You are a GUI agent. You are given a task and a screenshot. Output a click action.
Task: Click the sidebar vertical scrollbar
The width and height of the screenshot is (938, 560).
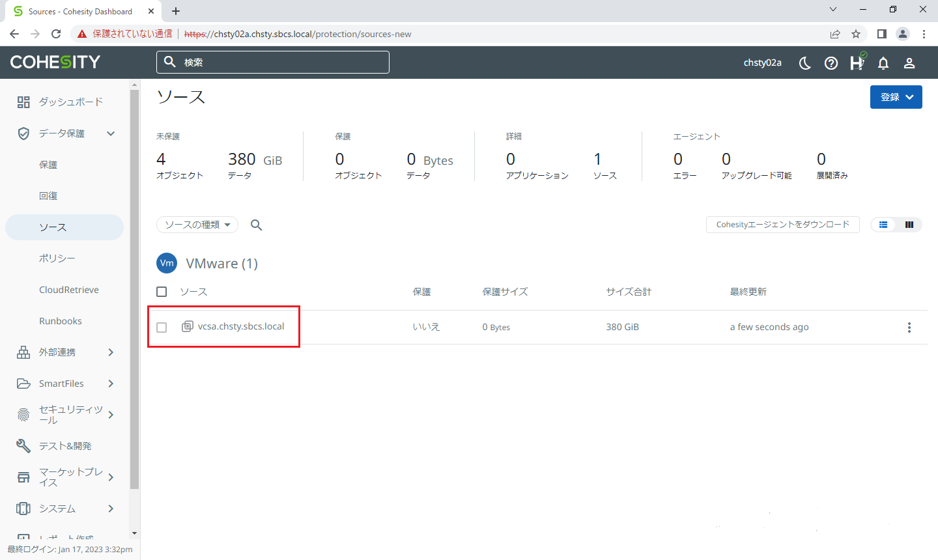[x=134, y=290]
